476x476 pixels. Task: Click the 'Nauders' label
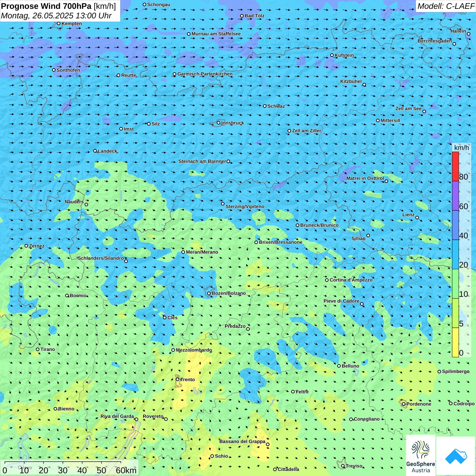tap(74, 202)
